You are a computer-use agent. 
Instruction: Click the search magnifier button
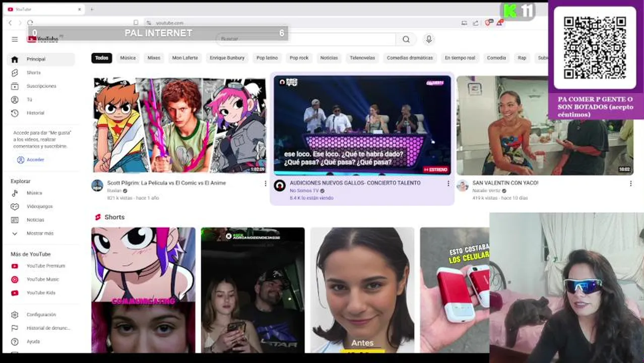pos(406,39)
